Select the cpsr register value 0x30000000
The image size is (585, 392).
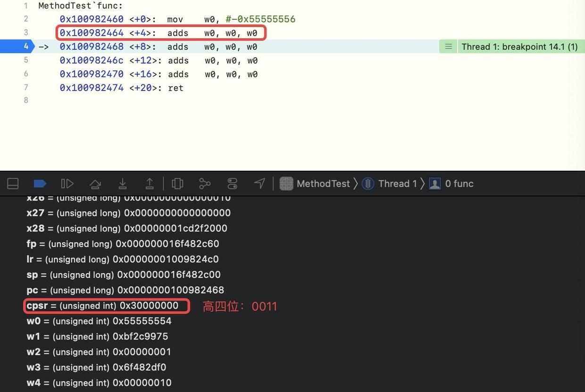(149, 306)
